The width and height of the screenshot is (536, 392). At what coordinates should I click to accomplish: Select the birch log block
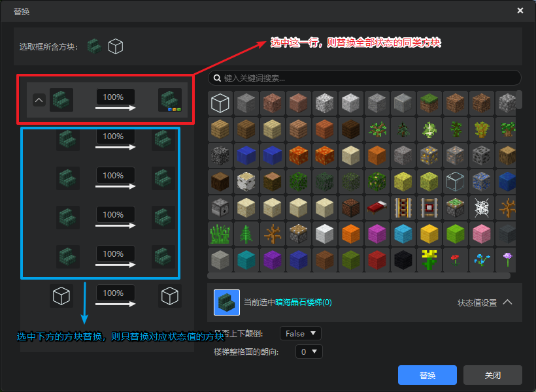click(x=246, y=182)
